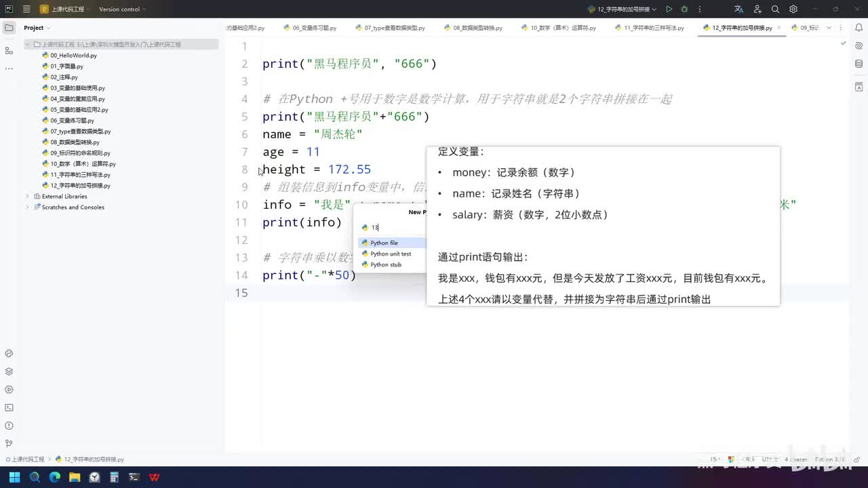
Task: Click the UTF-8 encoding status widget
Action: 770,460
